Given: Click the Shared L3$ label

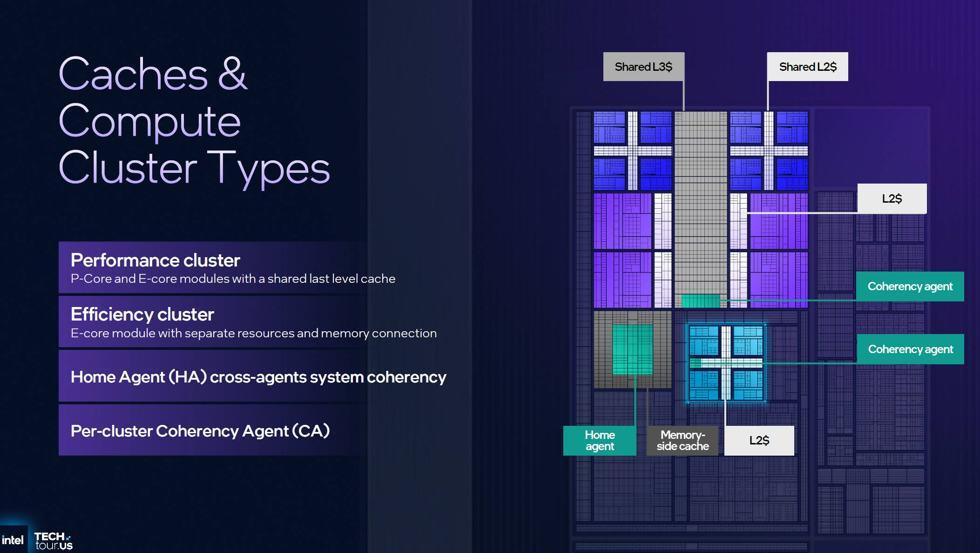Looking at the screenshot, I should (643, 67).
